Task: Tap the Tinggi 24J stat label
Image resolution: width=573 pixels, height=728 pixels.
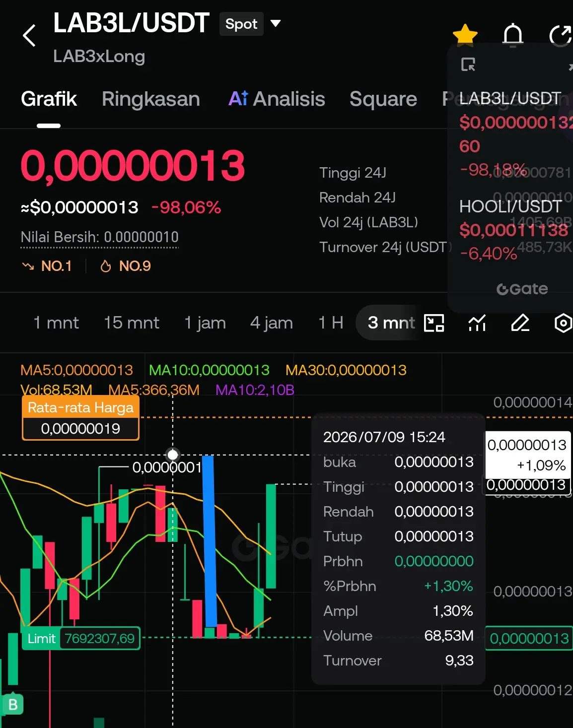Action: pos(353,173)
